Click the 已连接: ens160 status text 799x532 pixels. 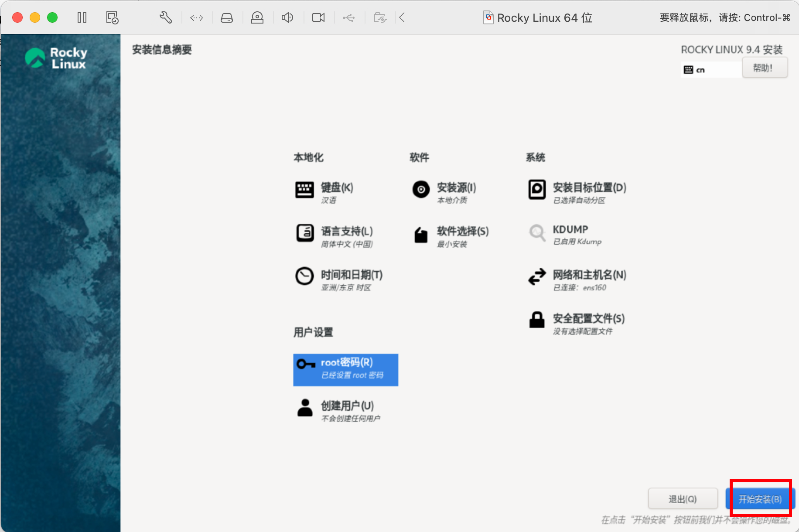[580, 288]
